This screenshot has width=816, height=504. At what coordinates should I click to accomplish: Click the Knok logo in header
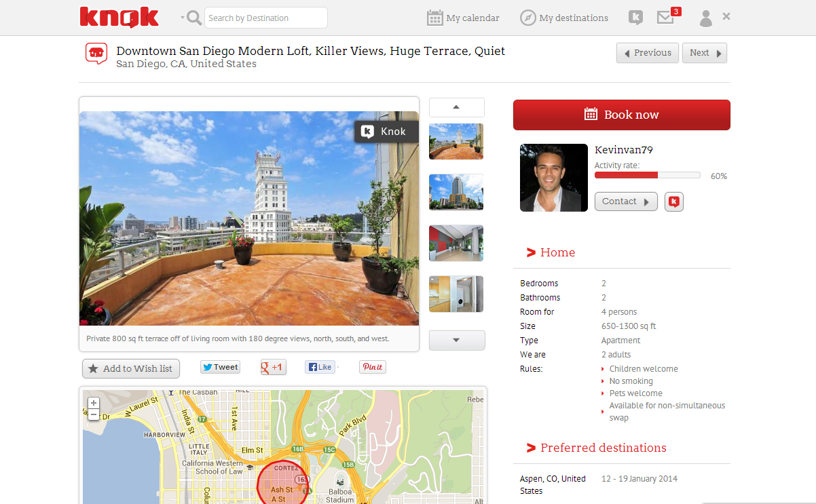[x=119, y=18]
